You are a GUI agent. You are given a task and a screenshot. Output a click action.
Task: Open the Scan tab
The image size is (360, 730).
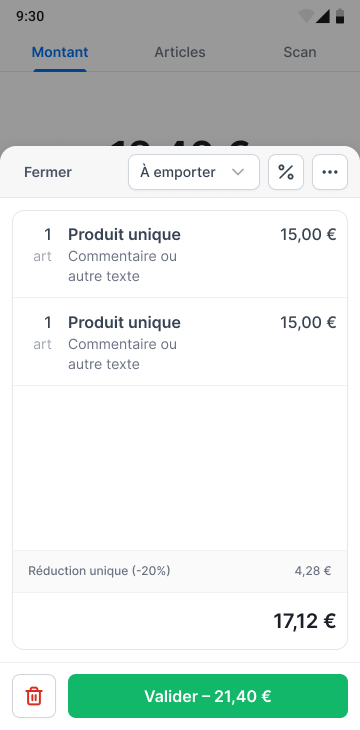click(299, 52)
